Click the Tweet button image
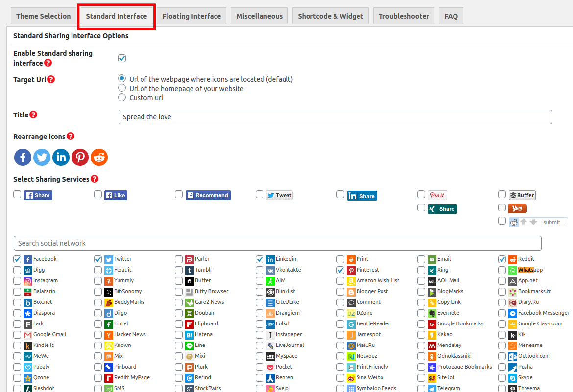Viewport: 573px width, 392px height. (x=280, y=195)
